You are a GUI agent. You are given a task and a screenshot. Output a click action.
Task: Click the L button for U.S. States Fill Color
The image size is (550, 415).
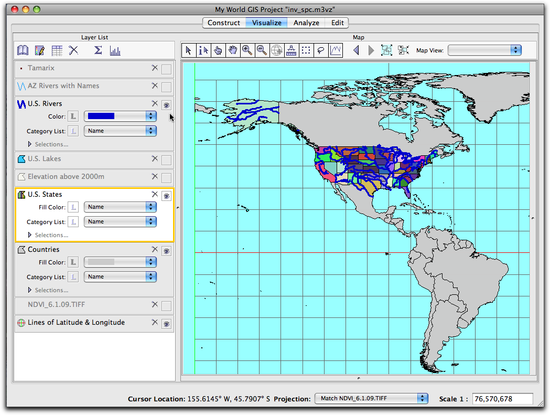pos(73,207)
